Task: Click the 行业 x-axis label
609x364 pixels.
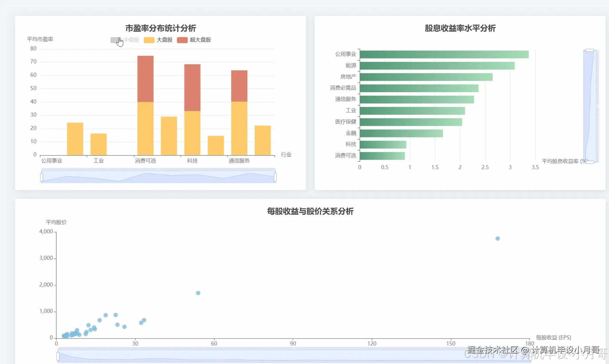Action: [x=286, y=155]
